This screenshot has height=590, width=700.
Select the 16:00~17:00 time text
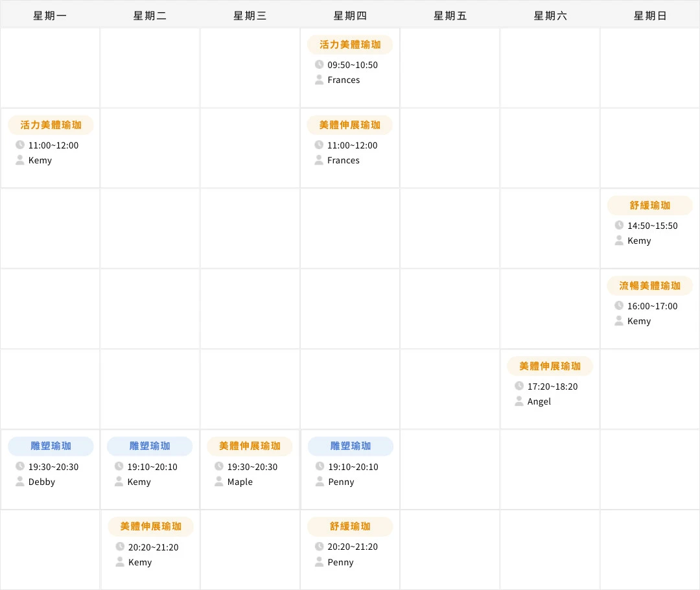pyautogui.click(x=653, y=307)
